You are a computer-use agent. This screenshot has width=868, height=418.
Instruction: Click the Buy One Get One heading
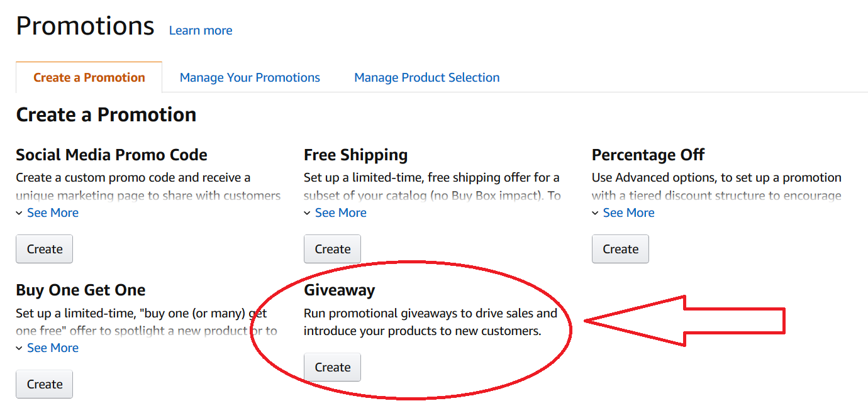pos(81,290)
